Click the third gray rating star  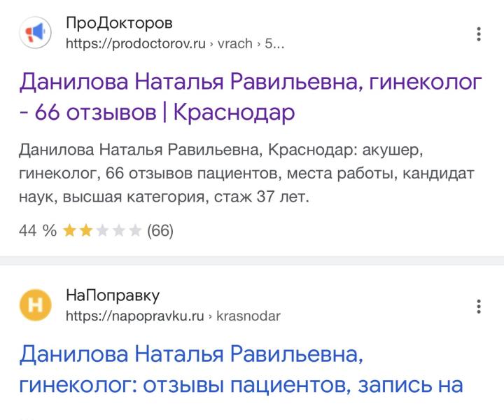102,231
